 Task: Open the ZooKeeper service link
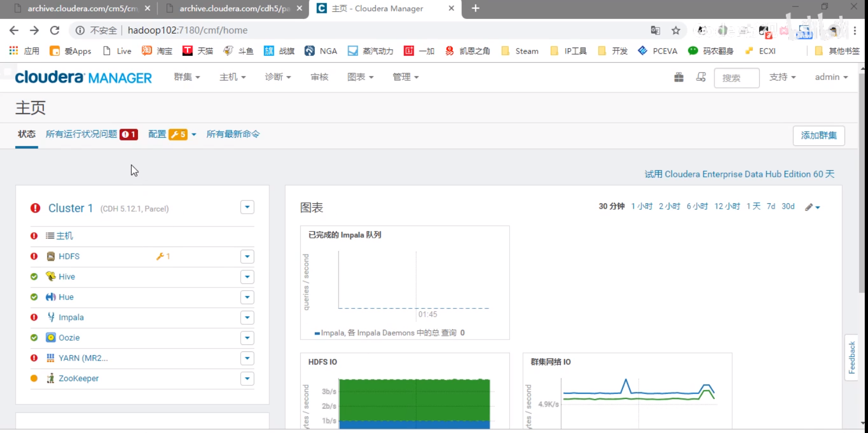(78, 378)
